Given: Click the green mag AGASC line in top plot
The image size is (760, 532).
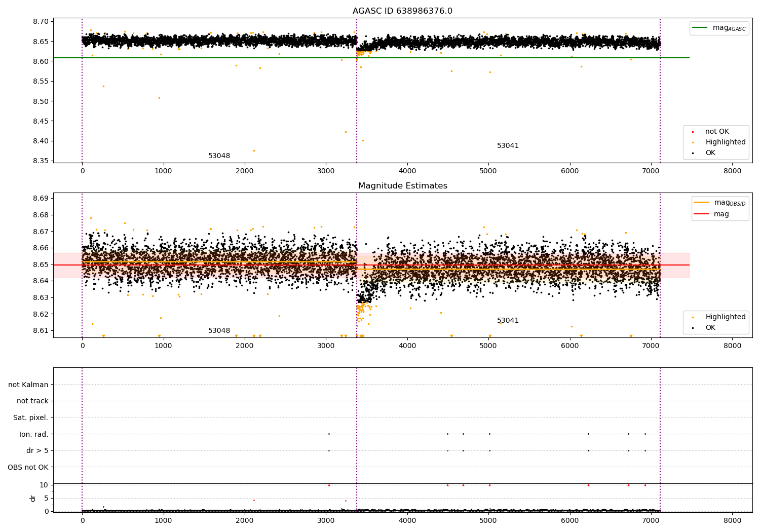Looking at the screenshot, I should click(371, 58).
